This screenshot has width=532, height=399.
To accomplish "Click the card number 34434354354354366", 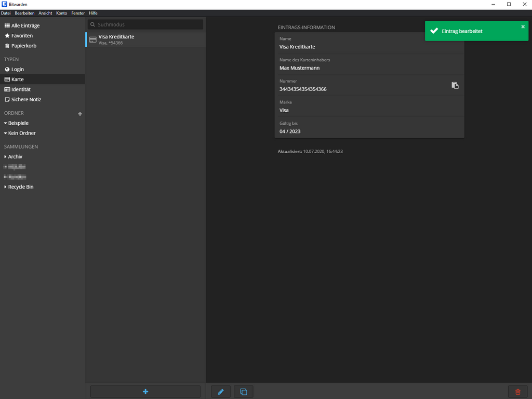I will click(x=303, y=89).
